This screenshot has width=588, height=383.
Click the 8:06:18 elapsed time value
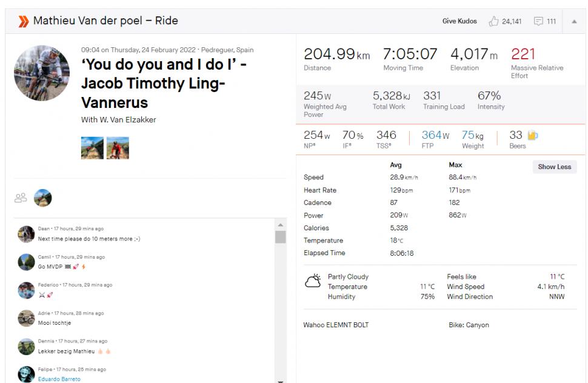pos(402,253)
